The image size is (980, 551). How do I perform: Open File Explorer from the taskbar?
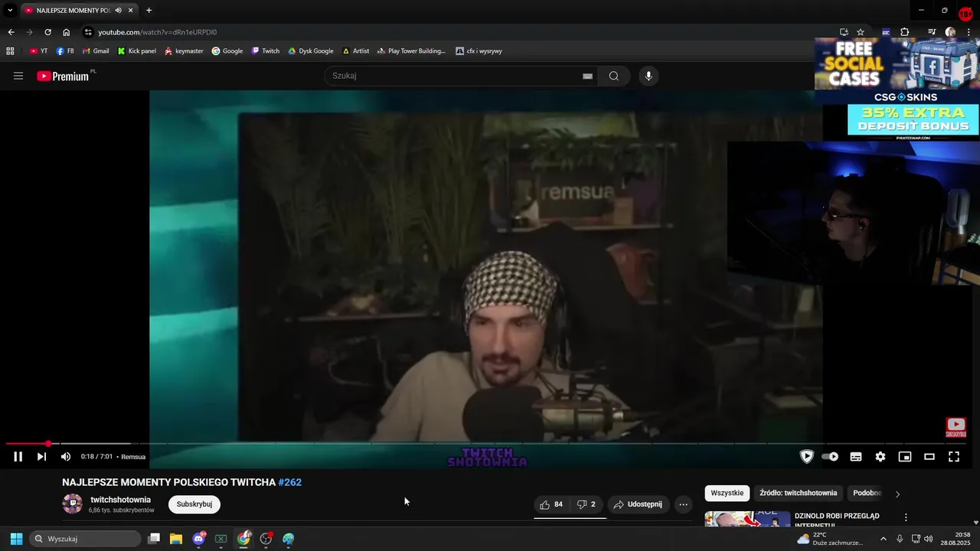pos(175,539)
